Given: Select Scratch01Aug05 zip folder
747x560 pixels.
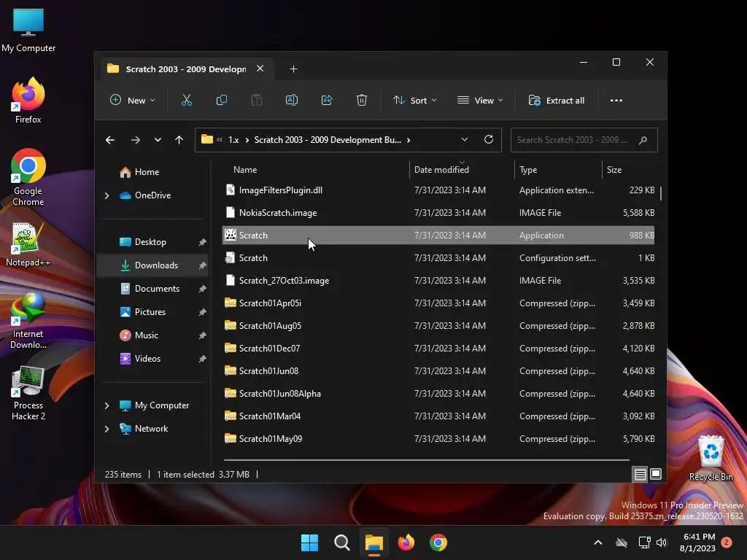Looking at the screenshot, I should [438, 326].
